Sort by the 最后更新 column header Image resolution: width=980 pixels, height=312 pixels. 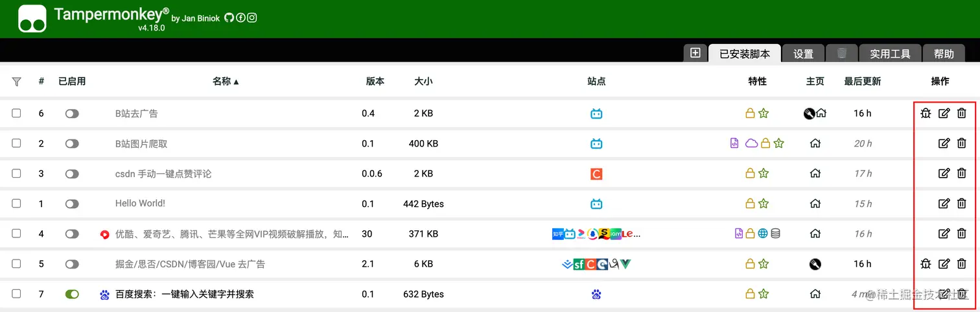click(x=862, y=82)
